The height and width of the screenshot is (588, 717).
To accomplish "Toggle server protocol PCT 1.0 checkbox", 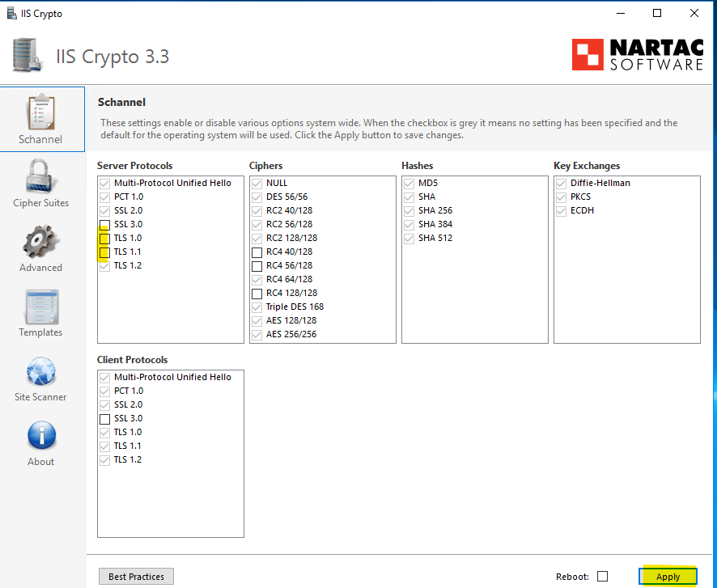I will [104, 197].
